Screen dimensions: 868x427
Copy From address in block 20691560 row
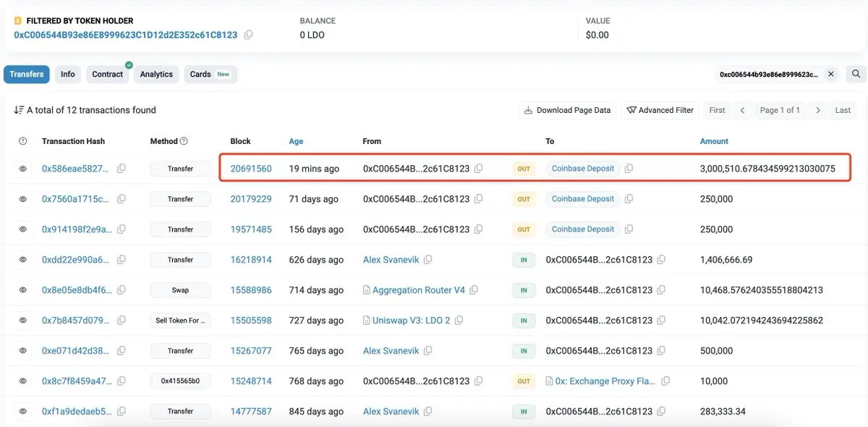click(479, 169)
